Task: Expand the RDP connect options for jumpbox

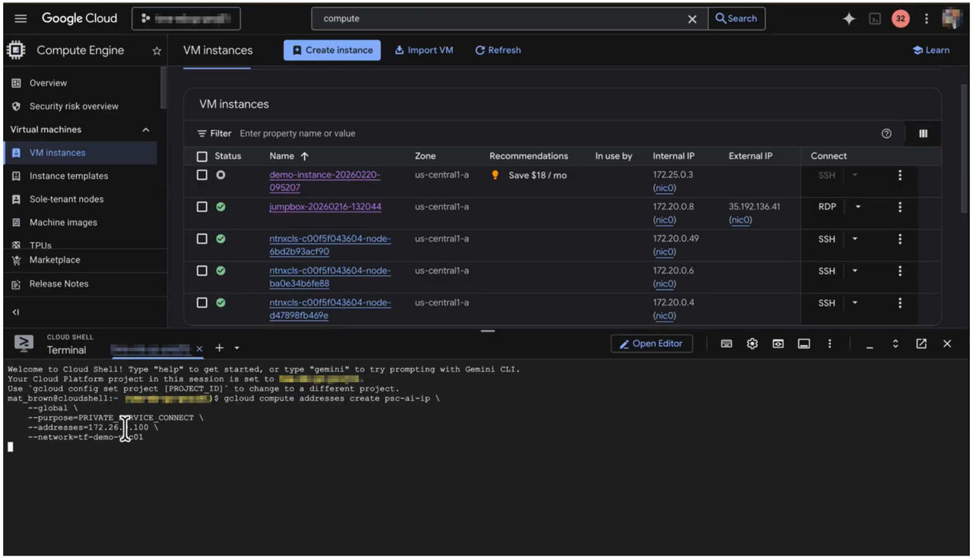Action: point(858,207)
